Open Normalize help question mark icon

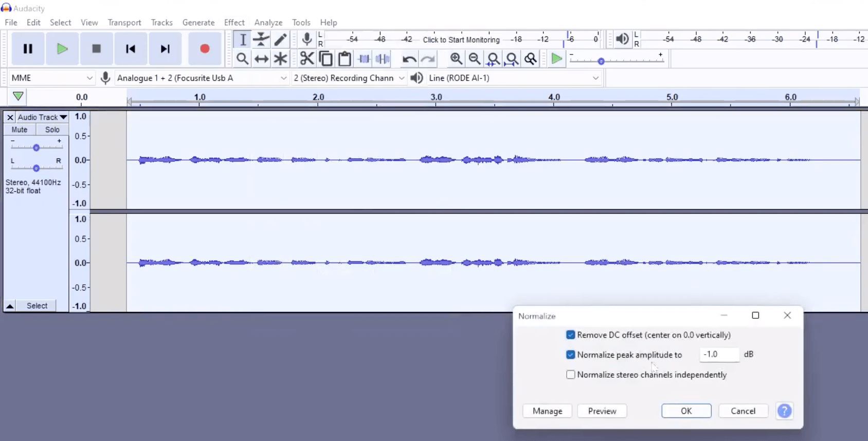pyautogui.click(x=785, y=411)
